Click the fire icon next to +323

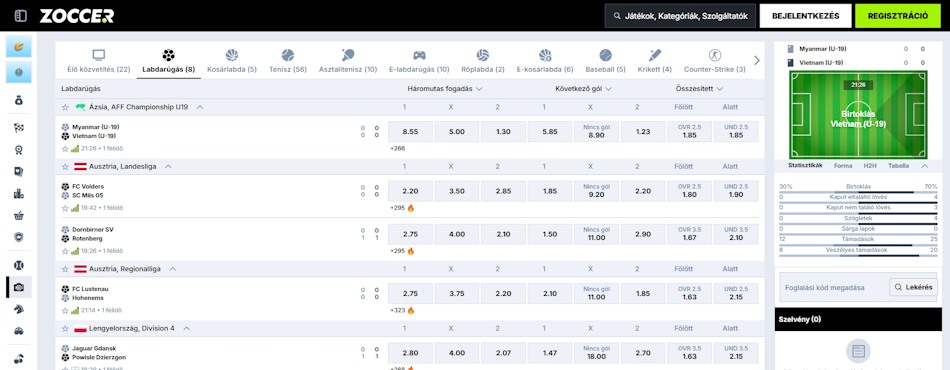(x=411, y=311)
